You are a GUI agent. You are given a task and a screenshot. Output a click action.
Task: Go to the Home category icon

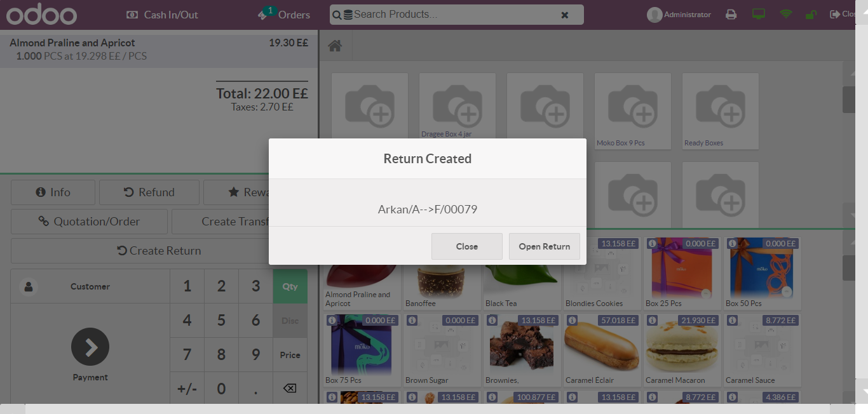(335, 46)
